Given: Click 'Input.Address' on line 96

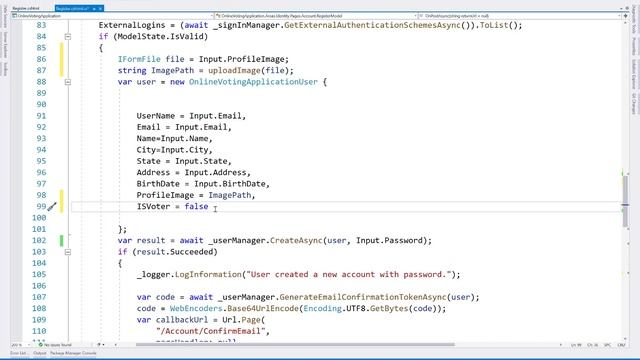Looking at the screenshot, I should pyautogui.click(x=216, y=173).
